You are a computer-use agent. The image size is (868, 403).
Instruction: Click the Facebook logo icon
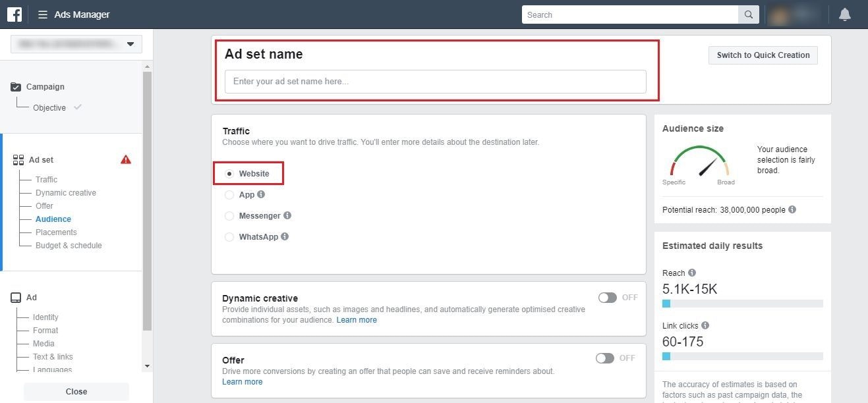click(x=14, y=14)
